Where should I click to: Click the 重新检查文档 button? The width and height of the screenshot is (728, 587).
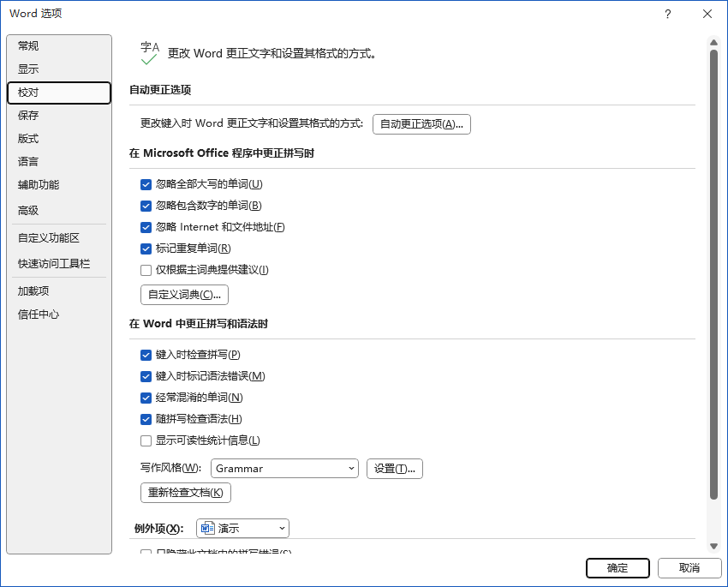(185, 493)
